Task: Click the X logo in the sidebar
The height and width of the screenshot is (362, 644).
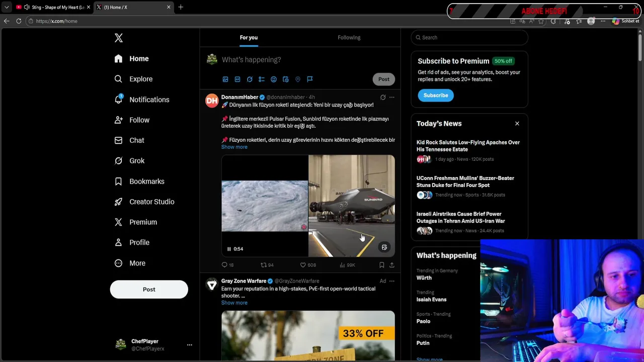Action: [119, 38]
